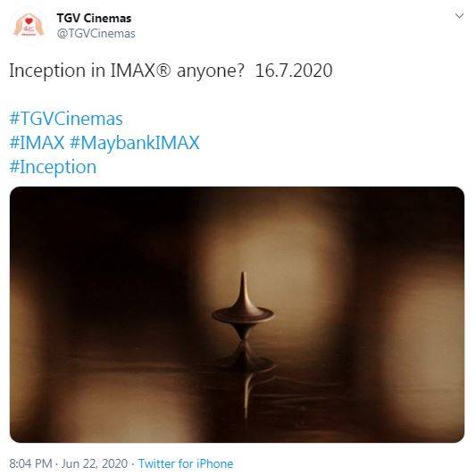The height and width of the screenshot is (475, 476).
Task: Visit the @TGVCinemas handle
Action: [x=96, y=34]
